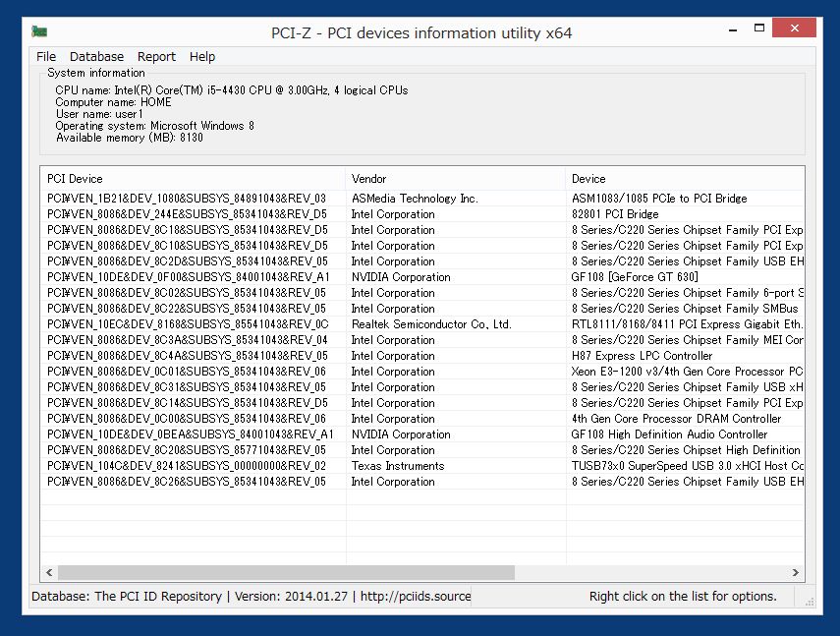Select the row PCI\VEN_8086&DEV_8C26
The image size is (840, 636).
422,481
